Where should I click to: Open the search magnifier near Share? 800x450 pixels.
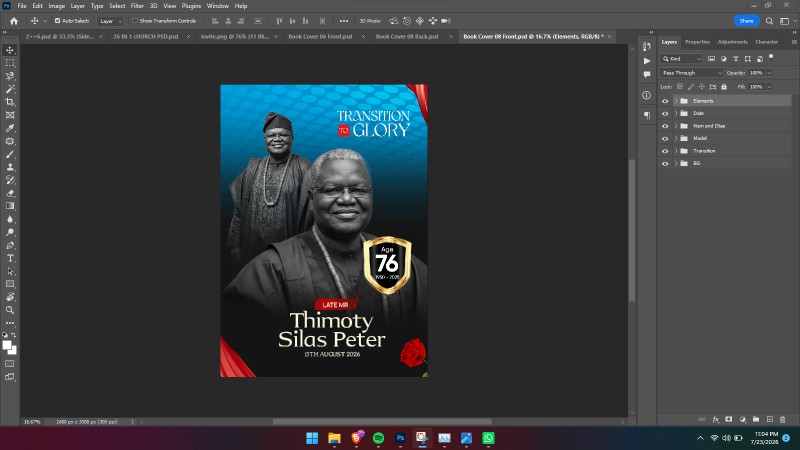pyautogui.click(x=769, y=21)
